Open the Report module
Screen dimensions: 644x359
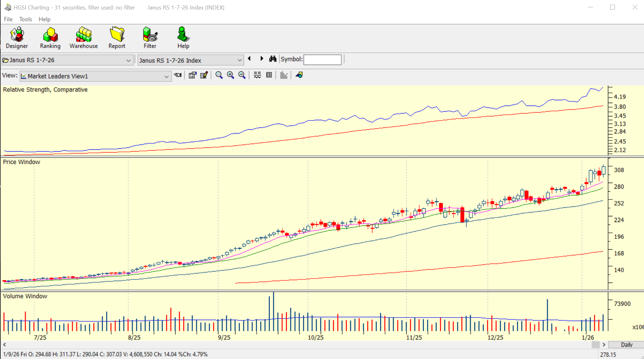(x=117, y=38)
